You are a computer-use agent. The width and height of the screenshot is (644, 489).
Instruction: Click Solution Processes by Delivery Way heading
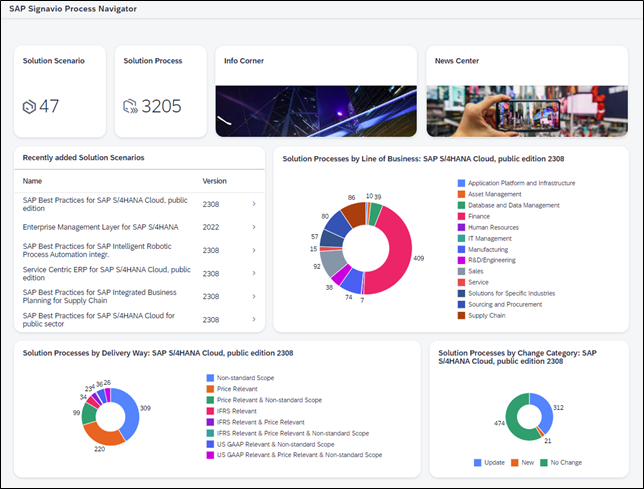[x=158, y=353]
